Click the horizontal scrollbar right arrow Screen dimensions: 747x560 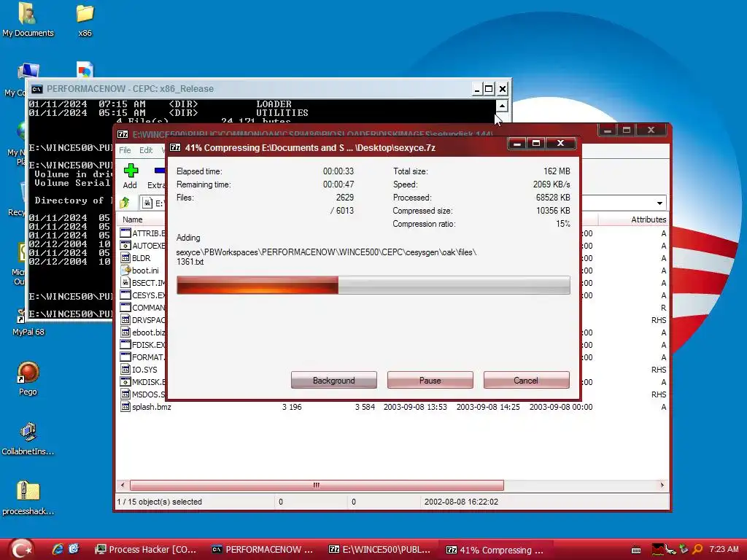(x=662, y=485)
